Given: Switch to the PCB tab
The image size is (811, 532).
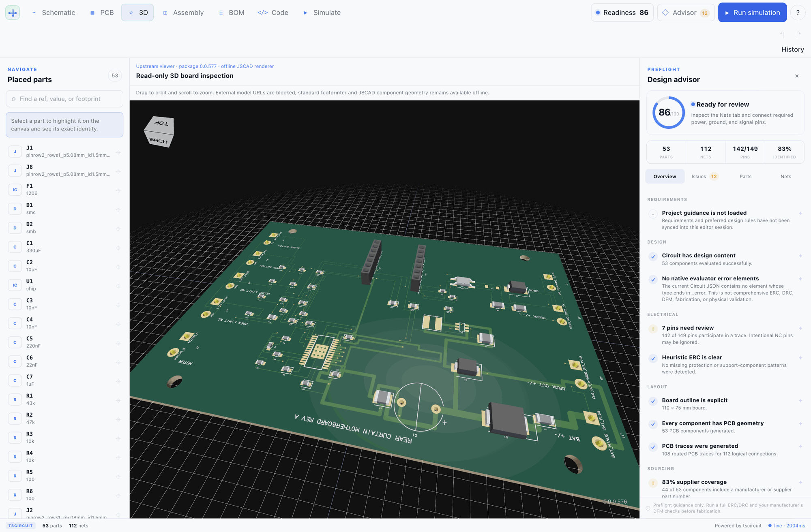Looking at the screenshot, I should pos(102,13).
